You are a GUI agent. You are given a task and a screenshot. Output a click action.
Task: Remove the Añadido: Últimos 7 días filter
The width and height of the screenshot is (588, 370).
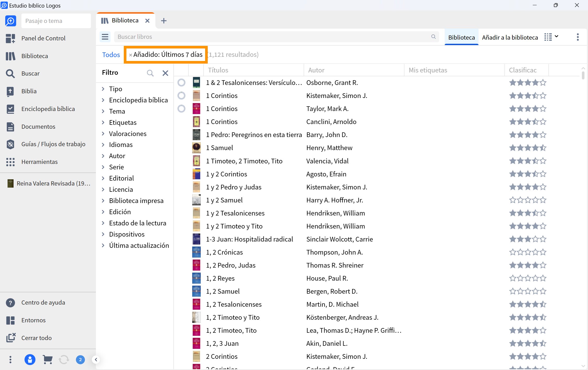pyautogui.click(x=131, y=55)
